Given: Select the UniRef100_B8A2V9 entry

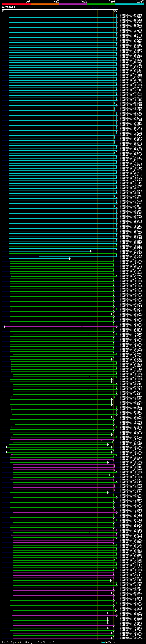Looking at the screenshot, I should (x=131, y=125).
